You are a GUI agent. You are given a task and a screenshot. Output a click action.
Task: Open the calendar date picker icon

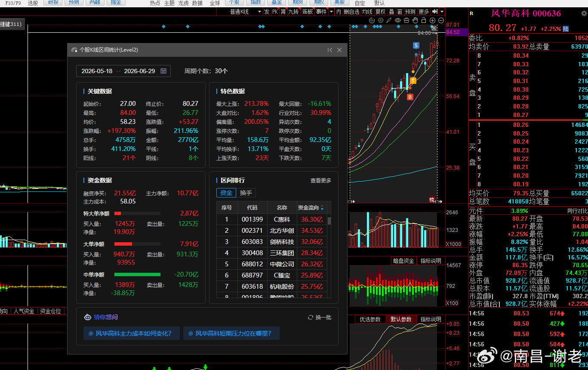pos(163,71)
